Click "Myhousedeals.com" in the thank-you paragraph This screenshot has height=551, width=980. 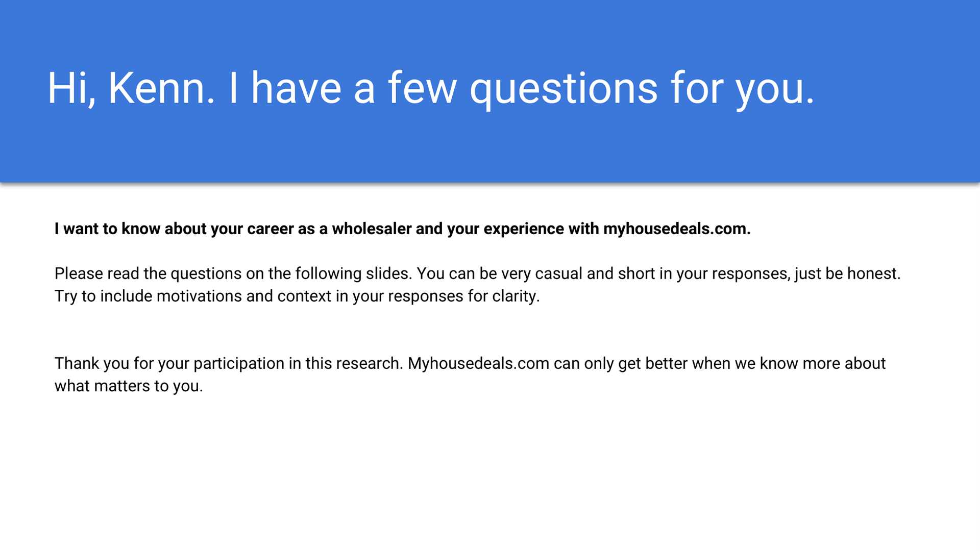pyautogui.click(x=478, y=363)
